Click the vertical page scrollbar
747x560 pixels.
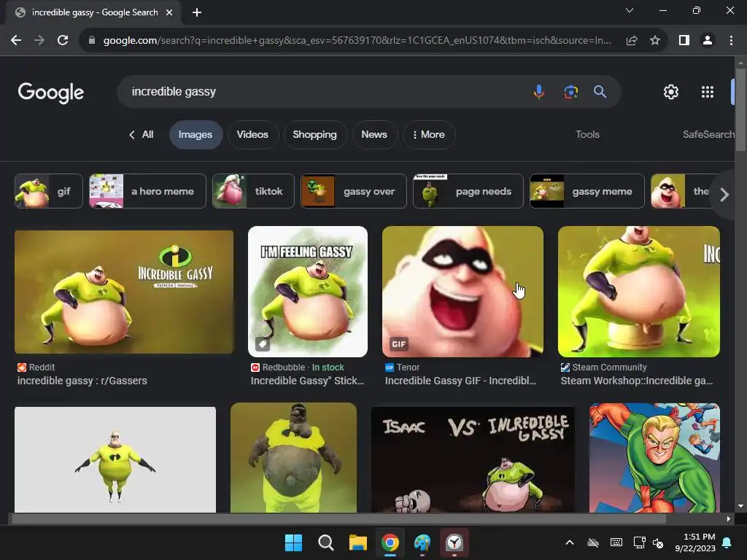[x=740, y=111]
